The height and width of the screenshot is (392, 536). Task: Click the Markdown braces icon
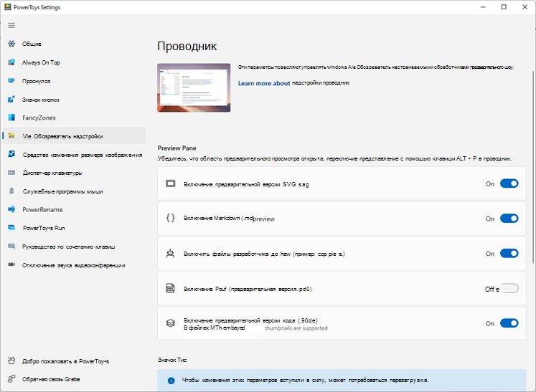click(x=170, y=218)
